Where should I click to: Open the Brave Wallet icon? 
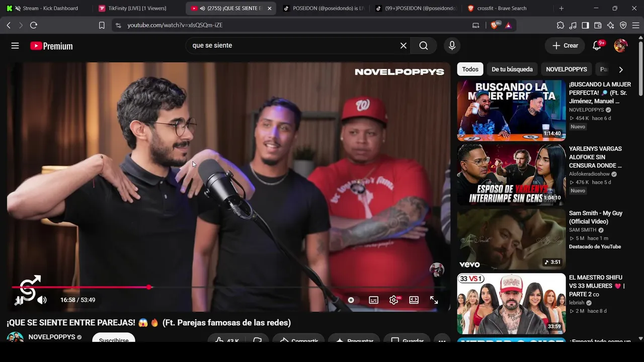pyautogui.click(x=598, y=25)
